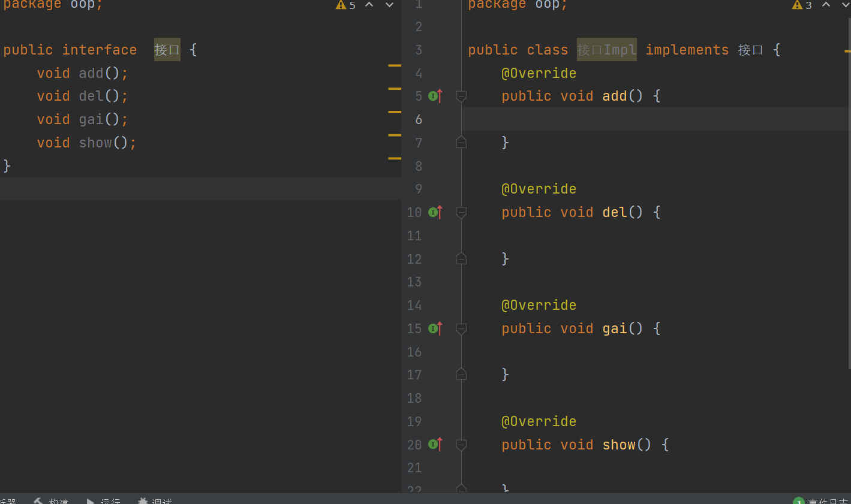The height and width of the screenshot is (504, 851).
Task: Click gutter icon next to gai() method
Action: (435, 328)
